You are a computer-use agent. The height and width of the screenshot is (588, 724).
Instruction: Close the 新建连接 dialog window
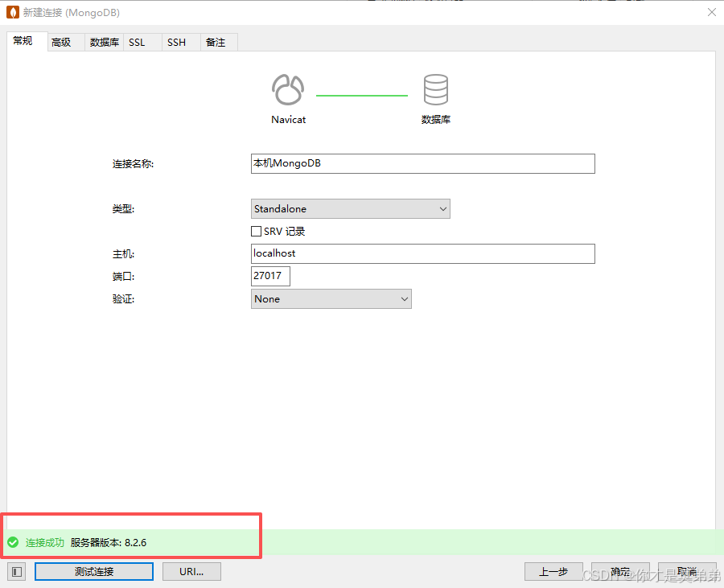(x=712, y=12)
